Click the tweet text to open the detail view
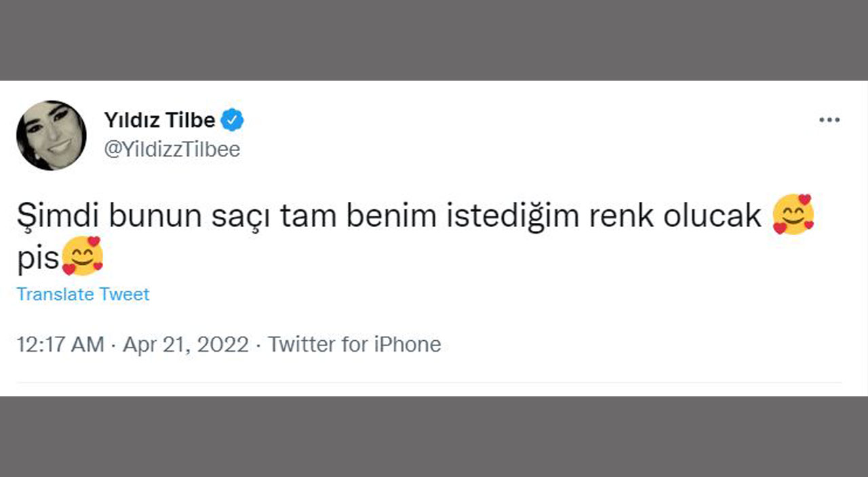 pos(339,215)
